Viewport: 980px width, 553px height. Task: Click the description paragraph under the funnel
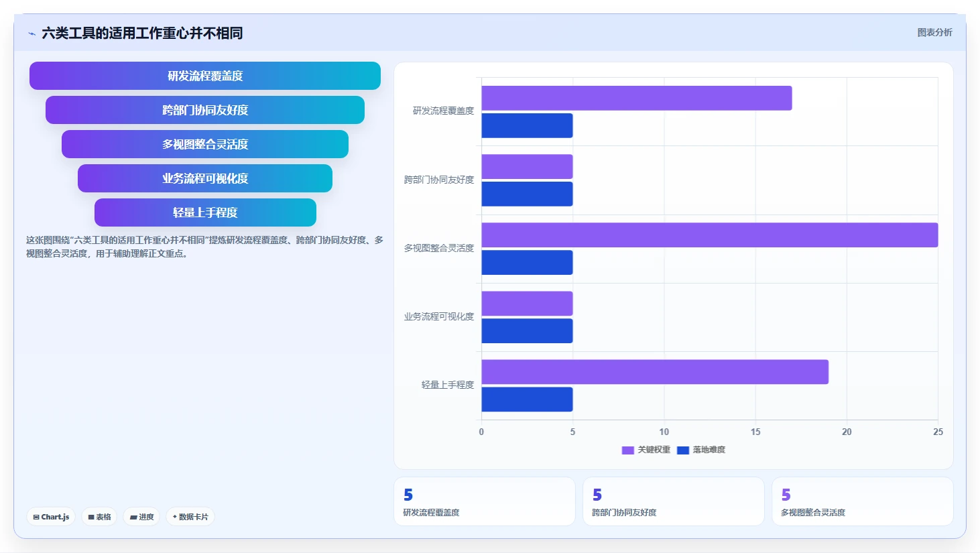point(204,247)
